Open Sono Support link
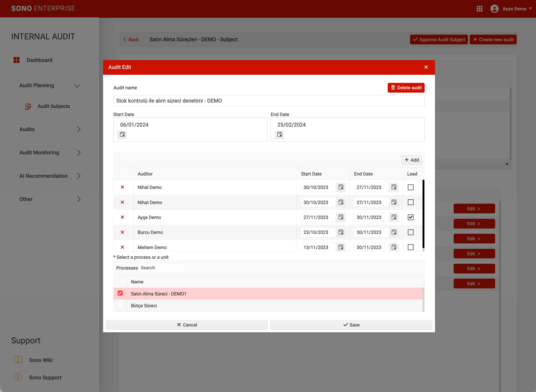Viewport: 536px width, 392px height. coord(45,378)
